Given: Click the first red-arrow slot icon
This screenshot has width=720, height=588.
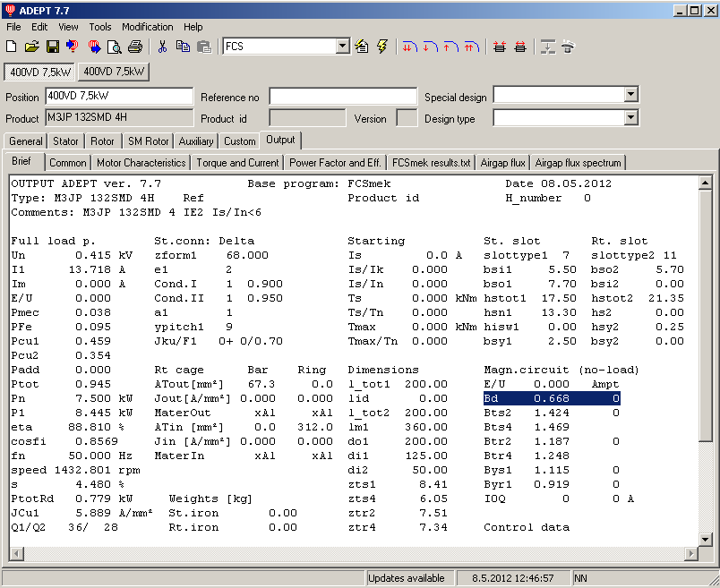Looking at the screenshot, I should (500, 47).
